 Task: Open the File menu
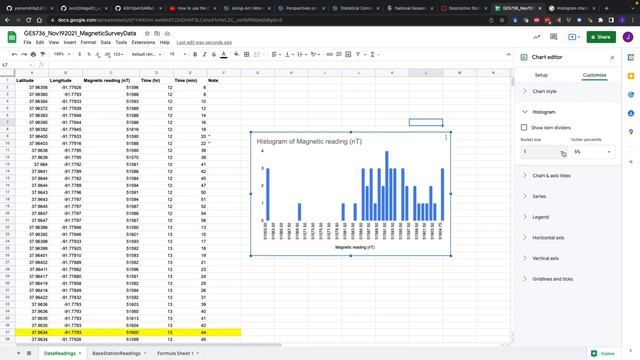27,42
